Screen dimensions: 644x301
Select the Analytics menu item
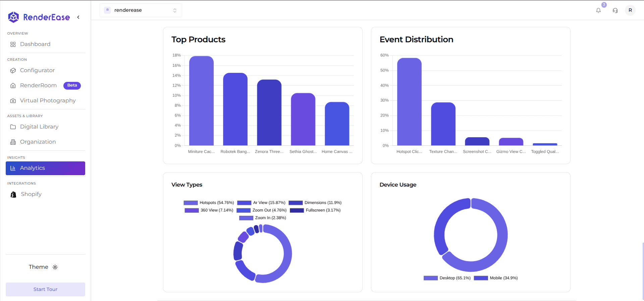45,168
